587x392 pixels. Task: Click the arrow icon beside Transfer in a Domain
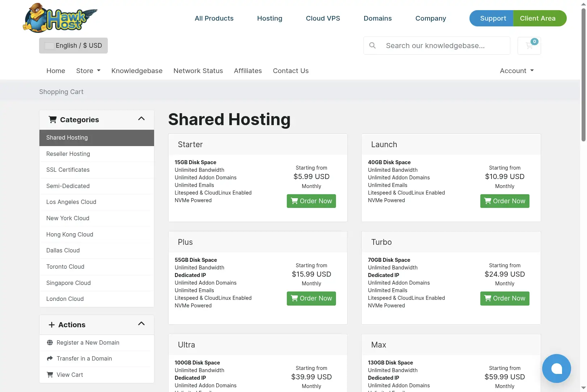click(x=50, y=358)
